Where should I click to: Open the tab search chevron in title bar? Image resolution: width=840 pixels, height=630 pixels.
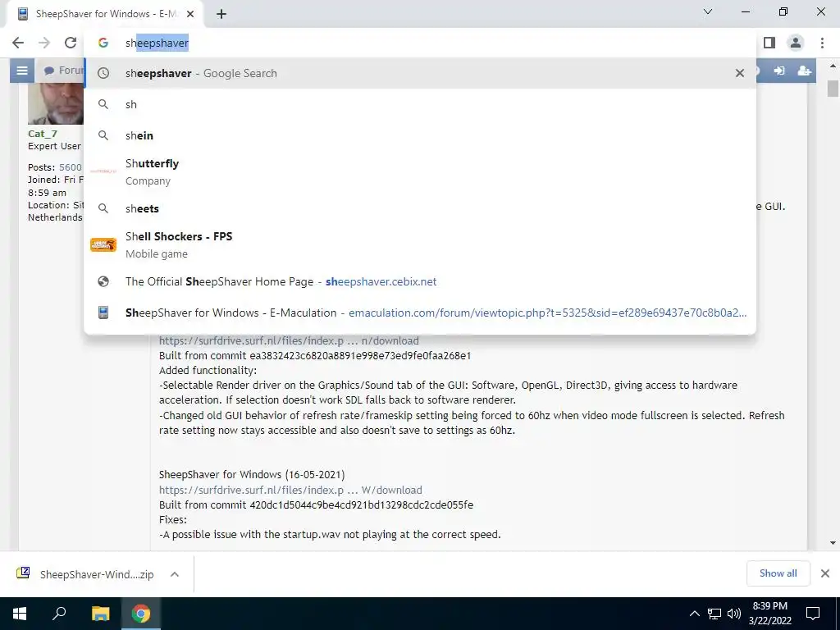click(x=708, y=11)
